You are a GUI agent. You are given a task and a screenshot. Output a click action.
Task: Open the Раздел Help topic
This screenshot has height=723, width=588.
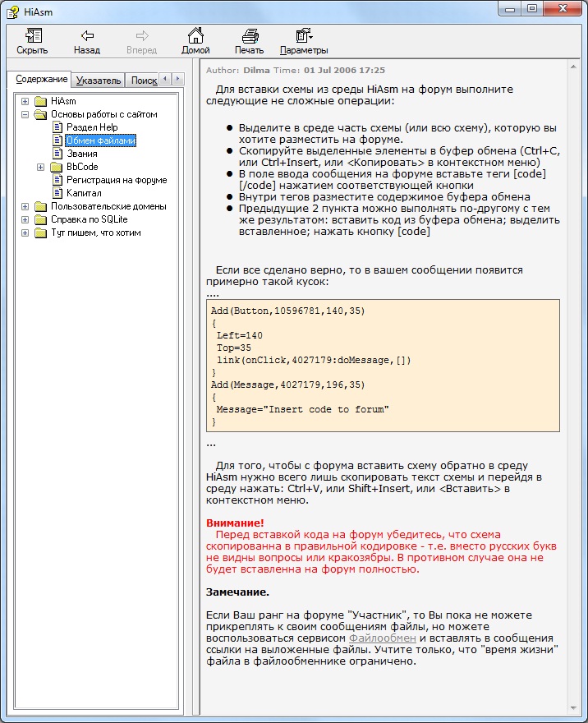click(x=92, y=127)
